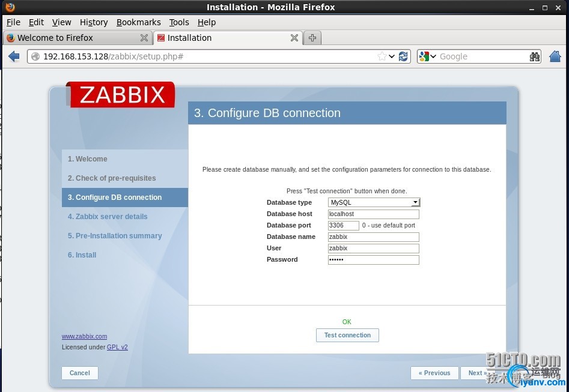The image size is (569, 392).
Task: Click the Password input field
Action: (373, 260)
